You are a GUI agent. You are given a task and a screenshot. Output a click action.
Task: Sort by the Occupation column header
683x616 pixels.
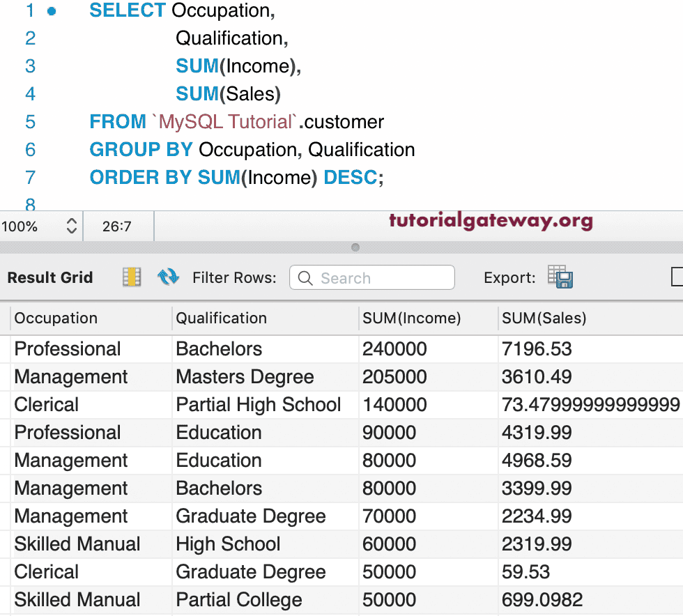tap(56, 318)
